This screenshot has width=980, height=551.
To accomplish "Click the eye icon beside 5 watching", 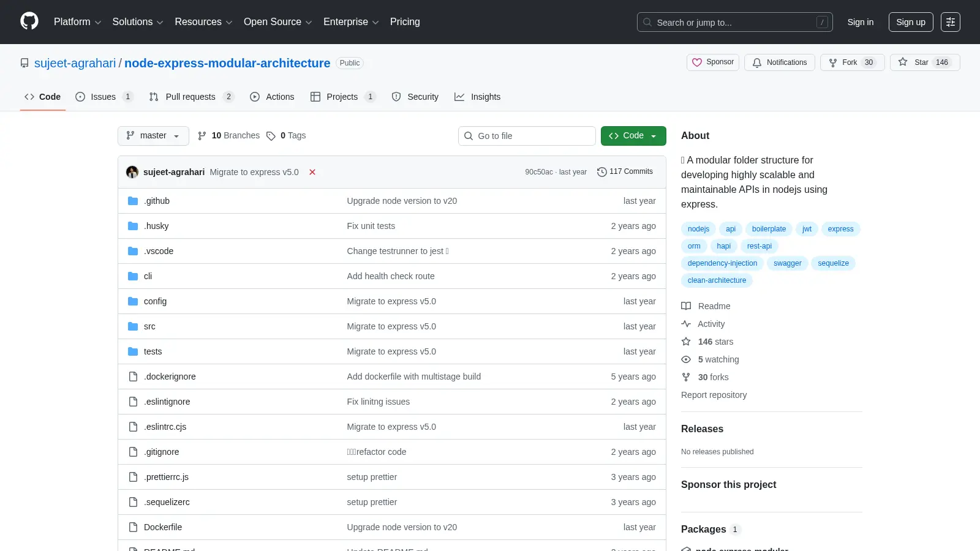I will [686, 359].
